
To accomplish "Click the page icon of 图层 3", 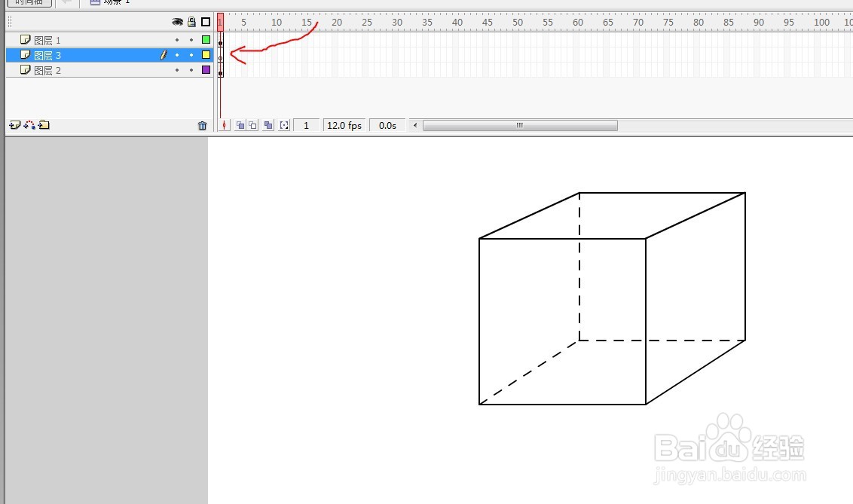I will [25, 54].
